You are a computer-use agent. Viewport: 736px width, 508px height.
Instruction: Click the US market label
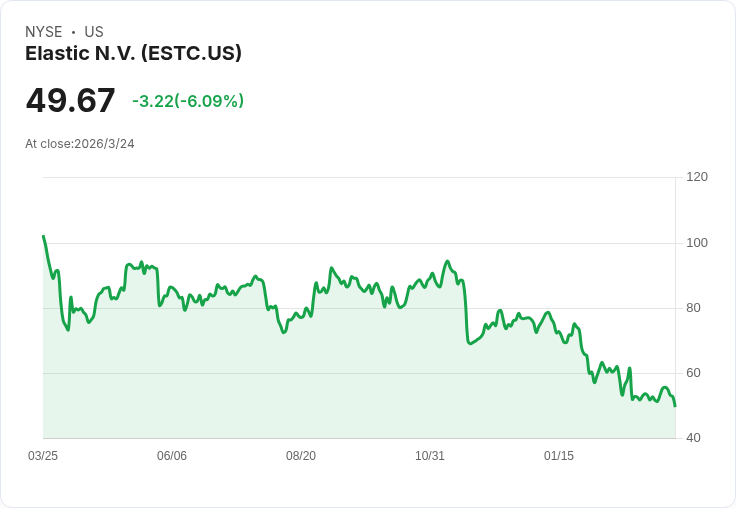[94, 32]
